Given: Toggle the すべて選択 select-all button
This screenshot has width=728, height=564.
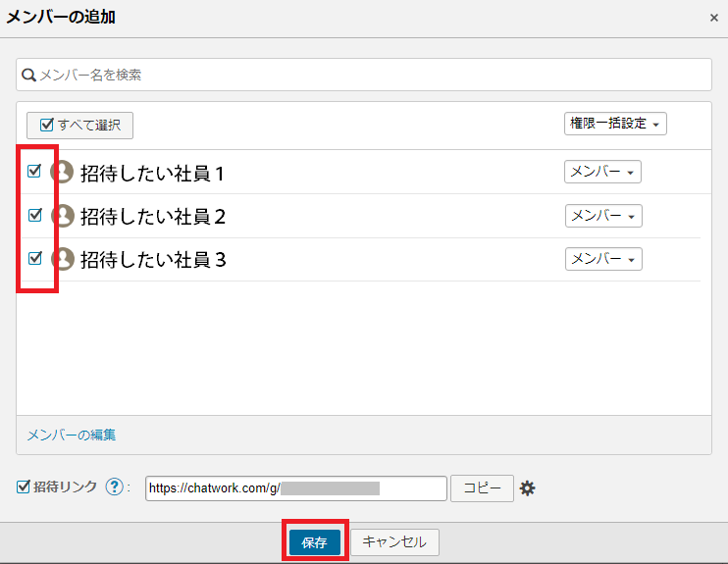Looking at the screenshot, I should click(79, 125).
